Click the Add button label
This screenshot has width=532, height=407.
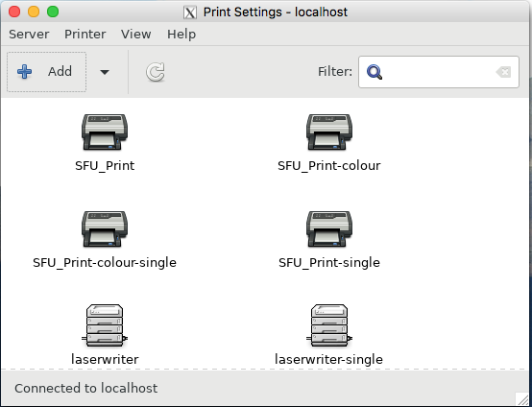(x=60, y=71)
